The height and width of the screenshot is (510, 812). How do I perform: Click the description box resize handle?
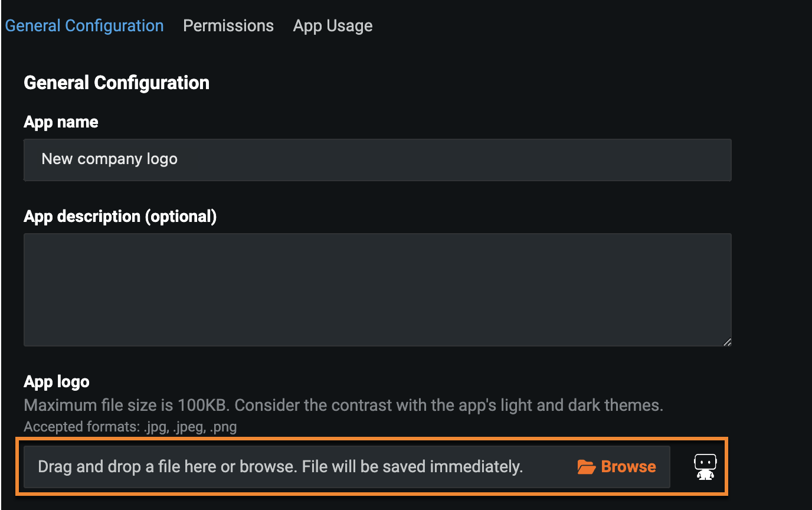pyautogui.click(x=726, y=341)
